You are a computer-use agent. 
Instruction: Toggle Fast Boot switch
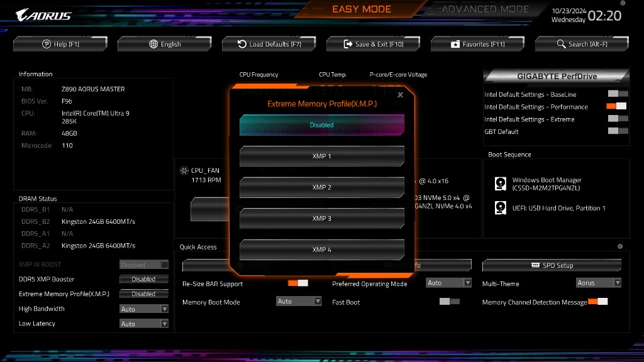[x=449, y=302]
